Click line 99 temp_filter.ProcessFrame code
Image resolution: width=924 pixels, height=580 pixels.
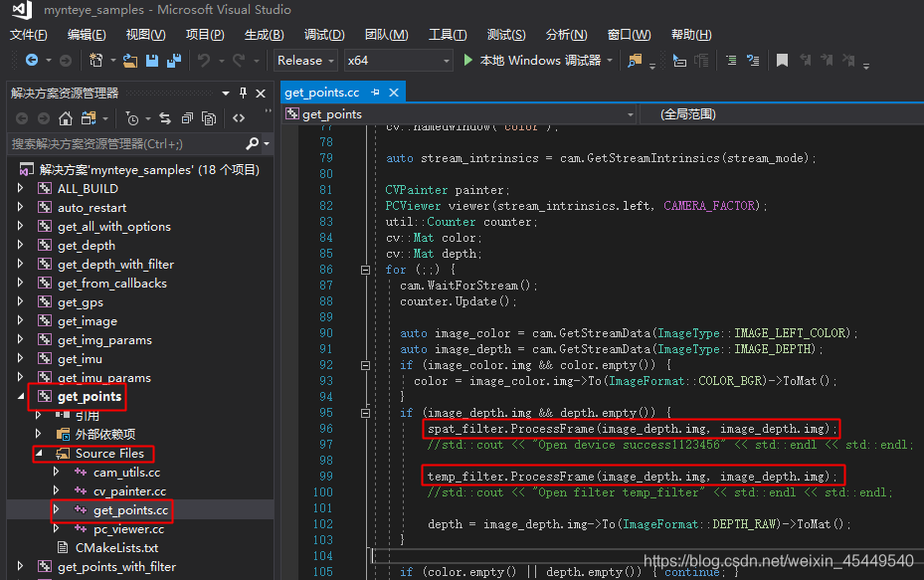pos(633,476)
